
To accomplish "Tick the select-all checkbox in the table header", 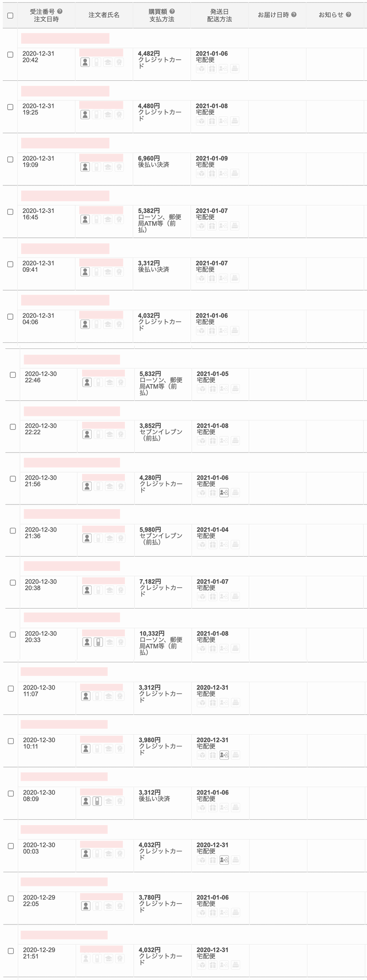I will coord(11,15).
